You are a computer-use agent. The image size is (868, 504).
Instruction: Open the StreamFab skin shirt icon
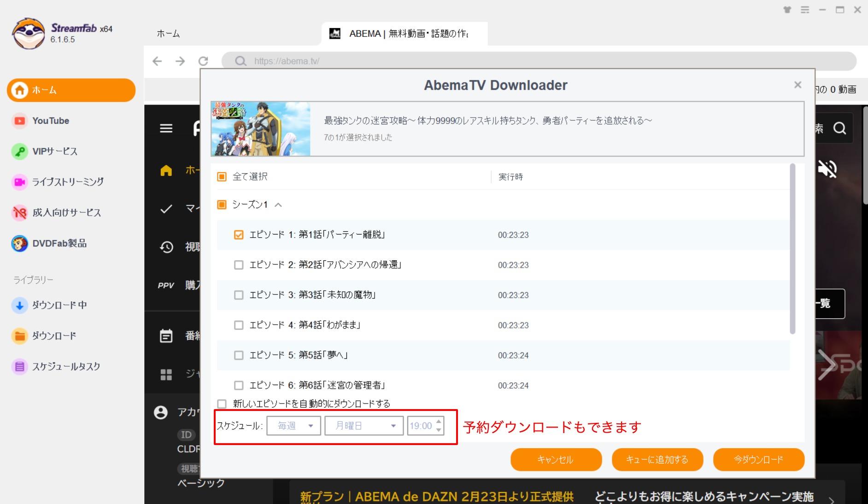pyautogui.click(x=787, y=10)
